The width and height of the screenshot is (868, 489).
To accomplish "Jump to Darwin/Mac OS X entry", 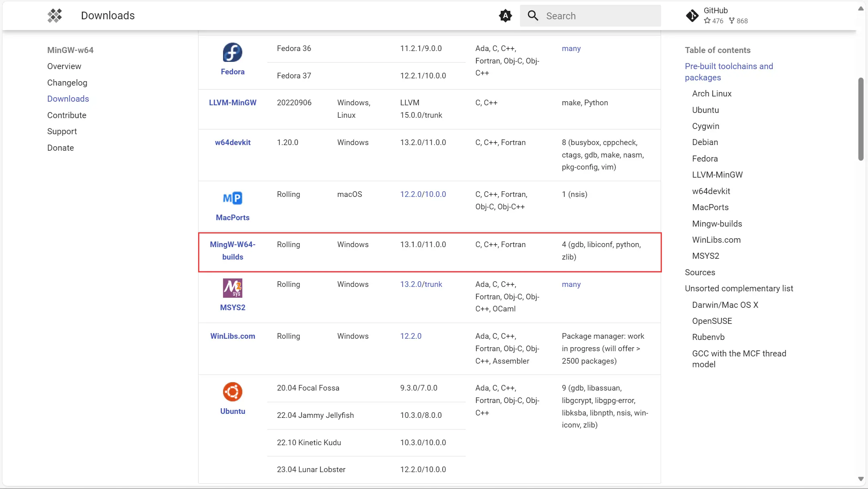I will 725,305.
